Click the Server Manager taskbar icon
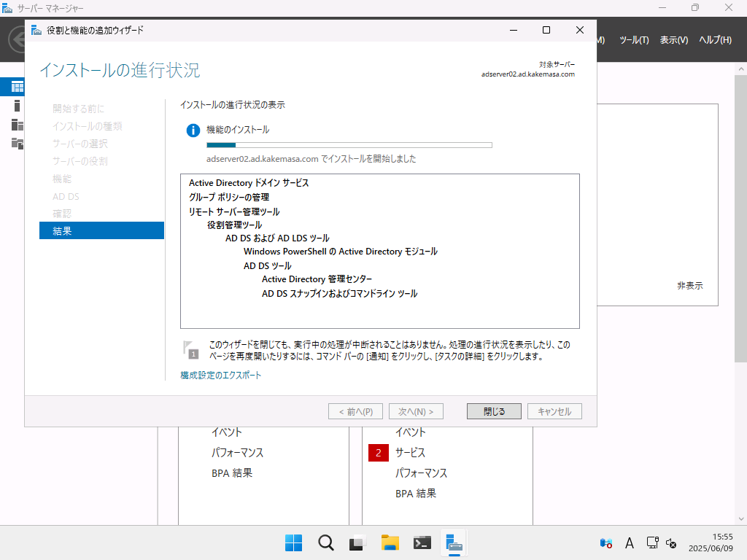747x560 pixels. tap(454, 542)
